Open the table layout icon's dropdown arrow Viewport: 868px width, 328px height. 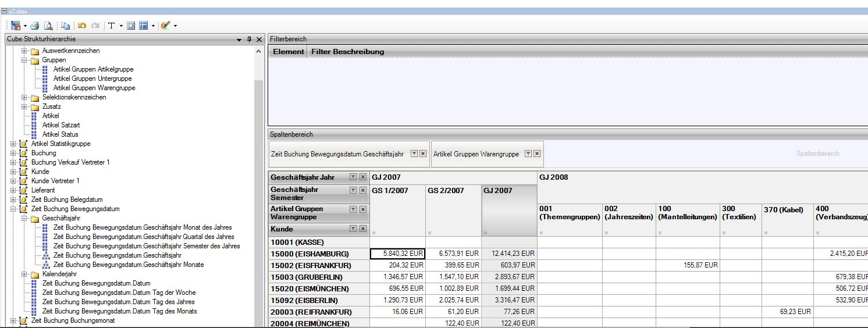153,26
